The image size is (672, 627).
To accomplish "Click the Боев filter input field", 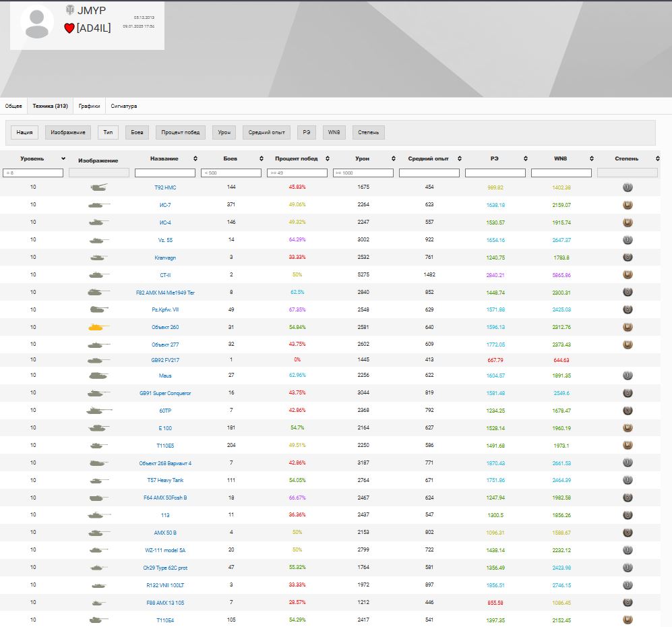I will click(x=231, y=173).
